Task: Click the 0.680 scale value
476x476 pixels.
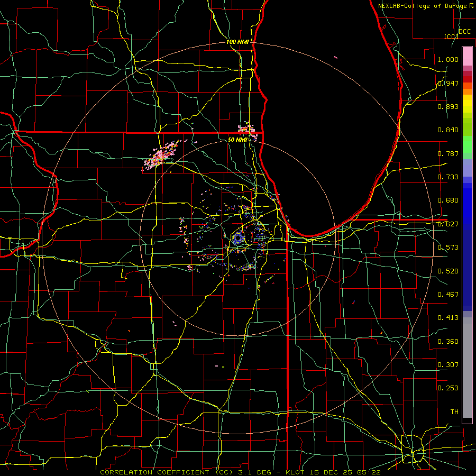Action: 448,200
